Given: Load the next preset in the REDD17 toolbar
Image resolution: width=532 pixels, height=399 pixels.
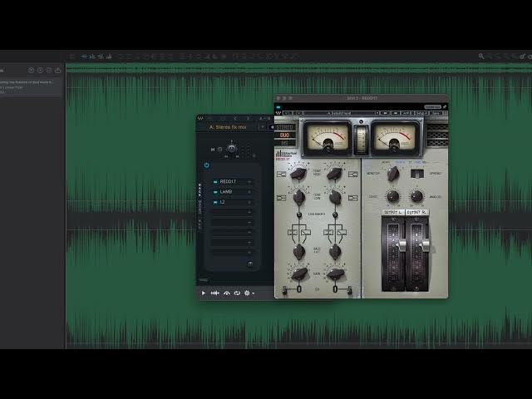Looking at the screenshot, I should (396, 113).
